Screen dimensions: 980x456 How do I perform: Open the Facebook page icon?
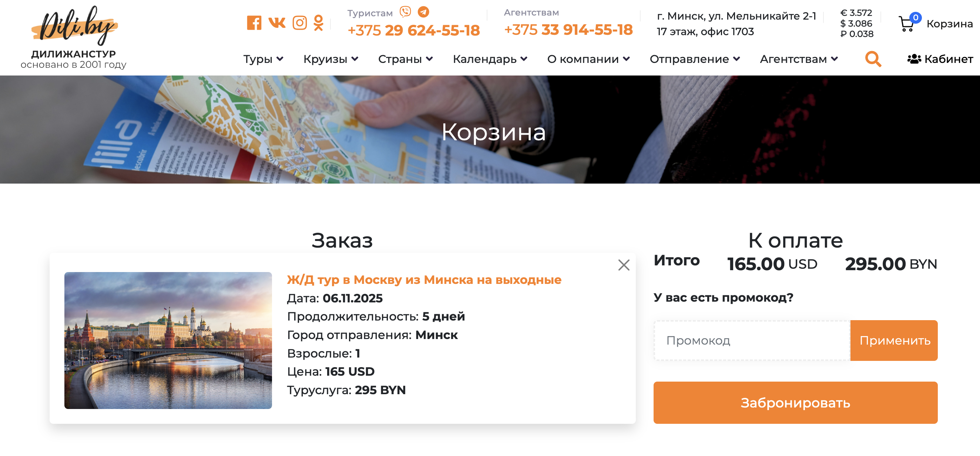click(x=255, y=23)
